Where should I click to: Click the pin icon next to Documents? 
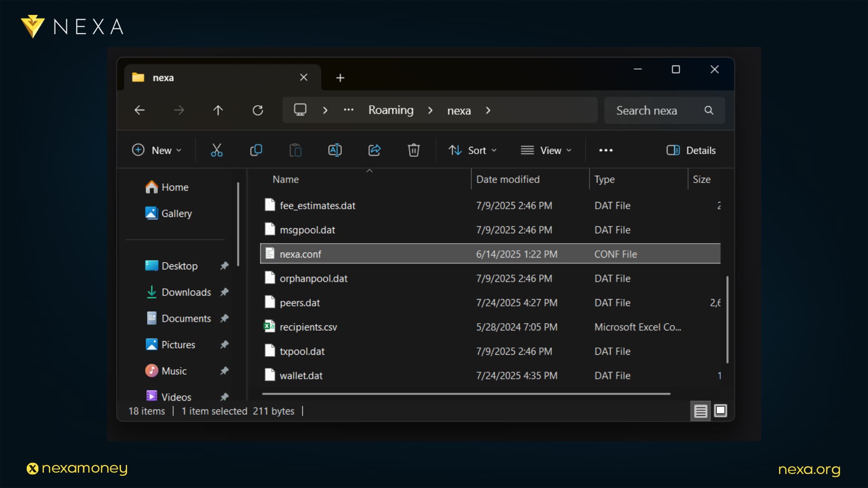click(224, 318)
